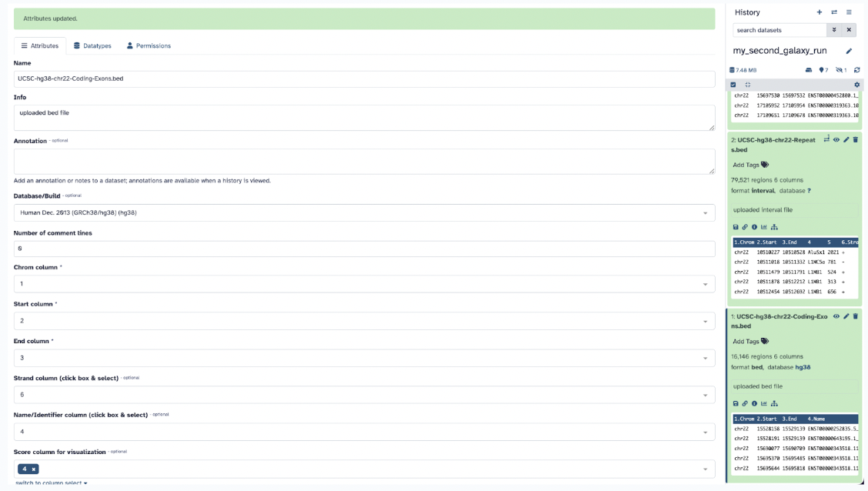Image resolution: width=868 pixels, height=491 pixels.
Task: Click the history options gear icon
Action: point(856,85)
